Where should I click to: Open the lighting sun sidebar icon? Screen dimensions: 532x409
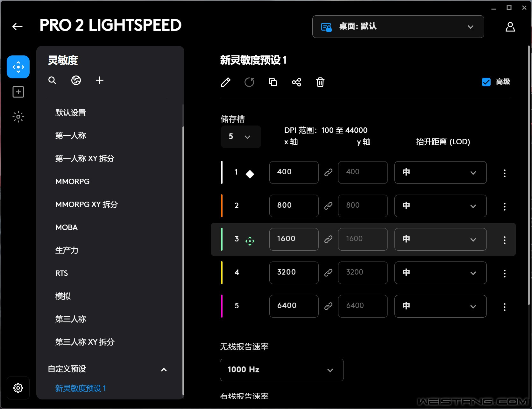click(x=18, y=117)
